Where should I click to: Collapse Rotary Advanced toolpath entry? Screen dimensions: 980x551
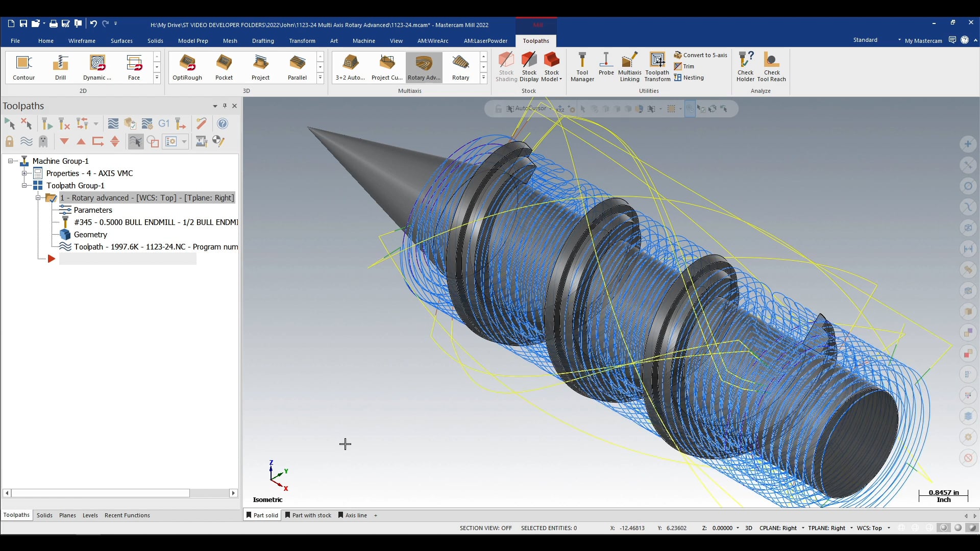pyautogui.click(x=38, y=198)
